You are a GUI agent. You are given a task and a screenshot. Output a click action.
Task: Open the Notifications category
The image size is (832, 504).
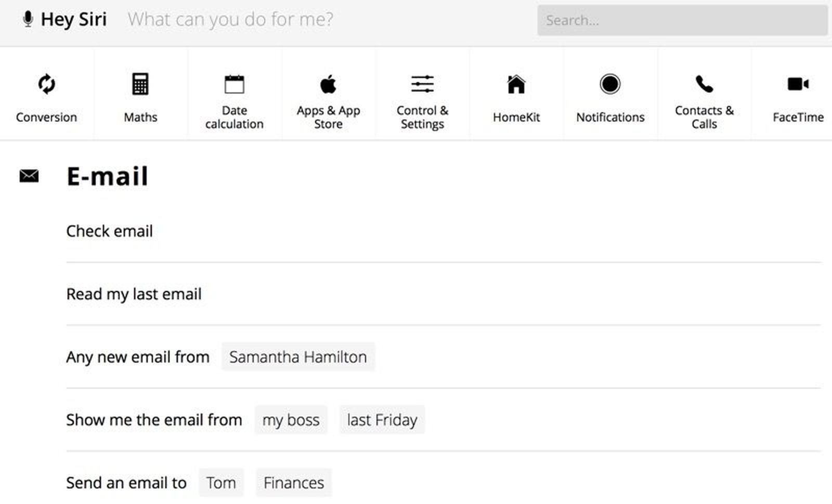coord(610,94)
